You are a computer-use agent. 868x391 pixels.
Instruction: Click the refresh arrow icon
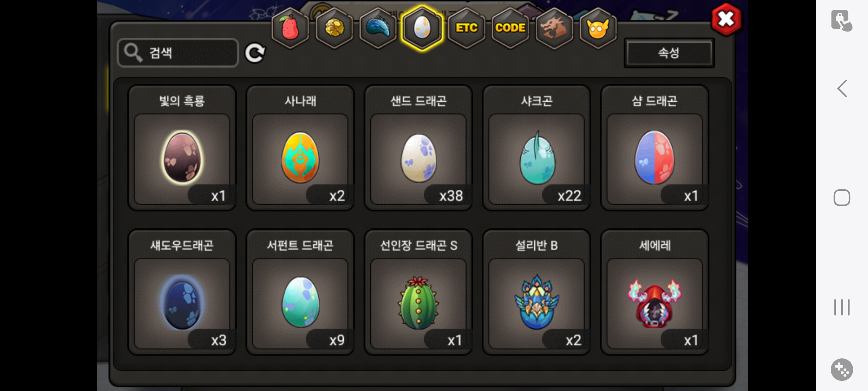255,53
